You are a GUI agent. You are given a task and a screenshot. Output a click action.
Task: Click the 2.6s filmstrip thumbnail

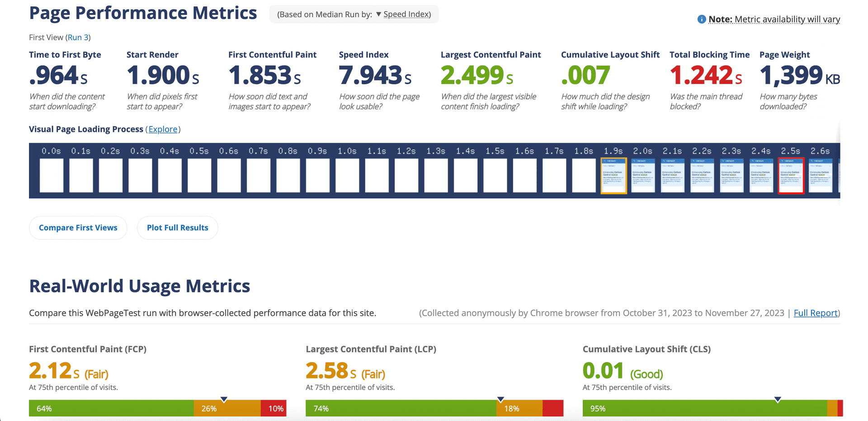pos(820,176)
